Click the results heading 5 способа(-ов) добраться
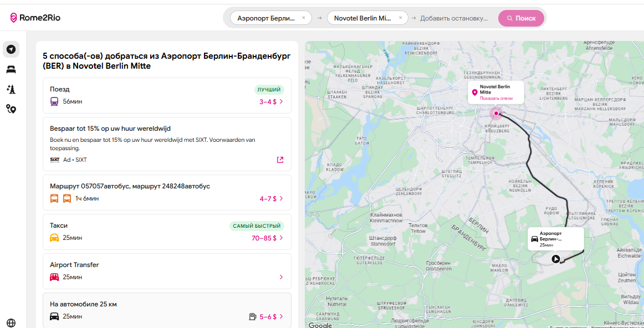Viewport: 644px width, 328px height. coord(167,61)
